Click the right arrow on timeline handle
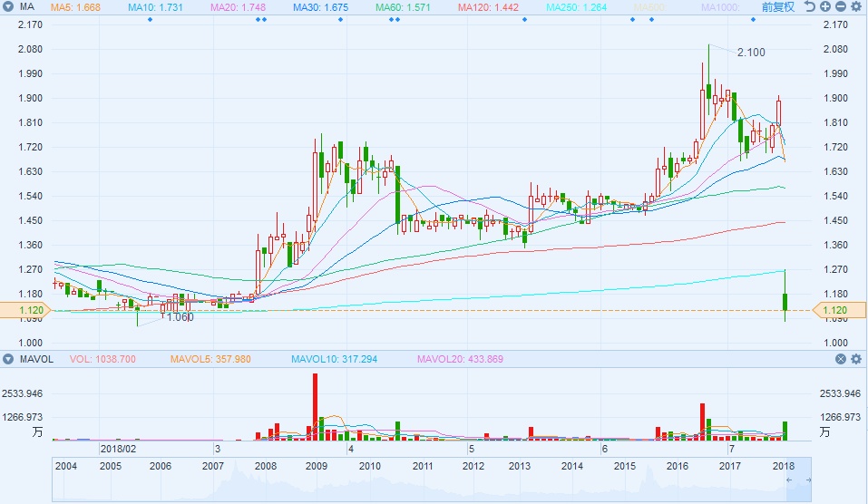 (x=810, y=480)
